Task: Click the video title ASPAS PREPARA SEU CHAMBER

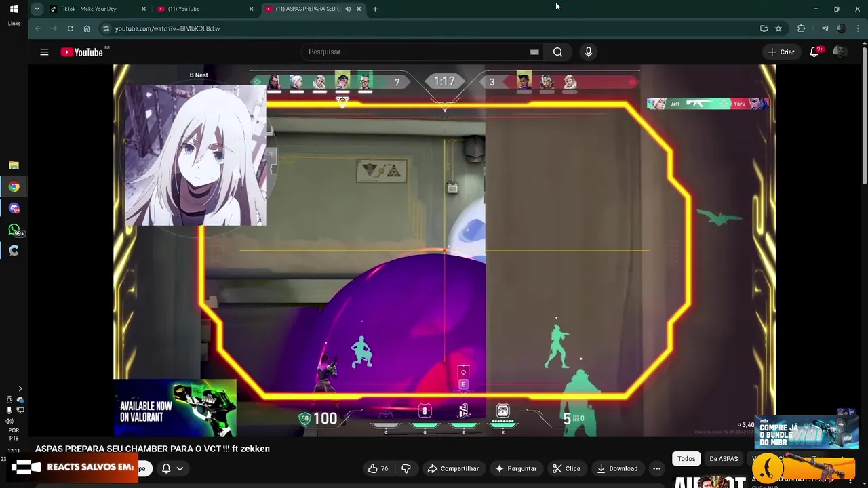Action: (x=153, y=449)
